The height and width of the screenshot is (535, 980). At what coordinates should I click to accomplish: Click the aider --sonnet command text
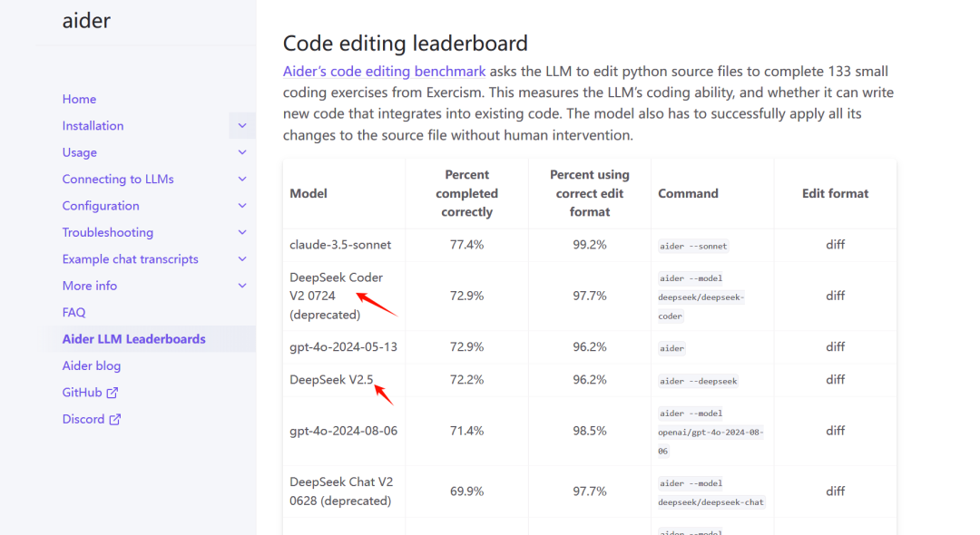(693, 246)
